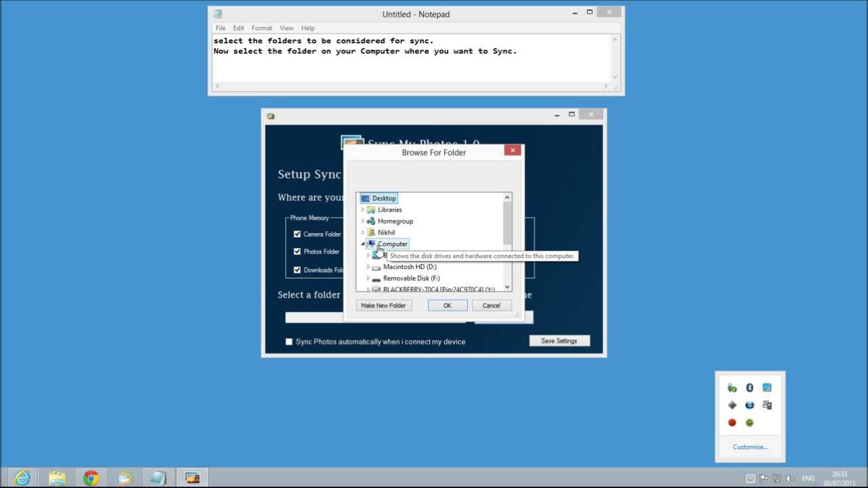Enable Sync Photos automatically checkbox
Image resolution: width=868 pixels, height=488 pixels.
coord(289,342)
